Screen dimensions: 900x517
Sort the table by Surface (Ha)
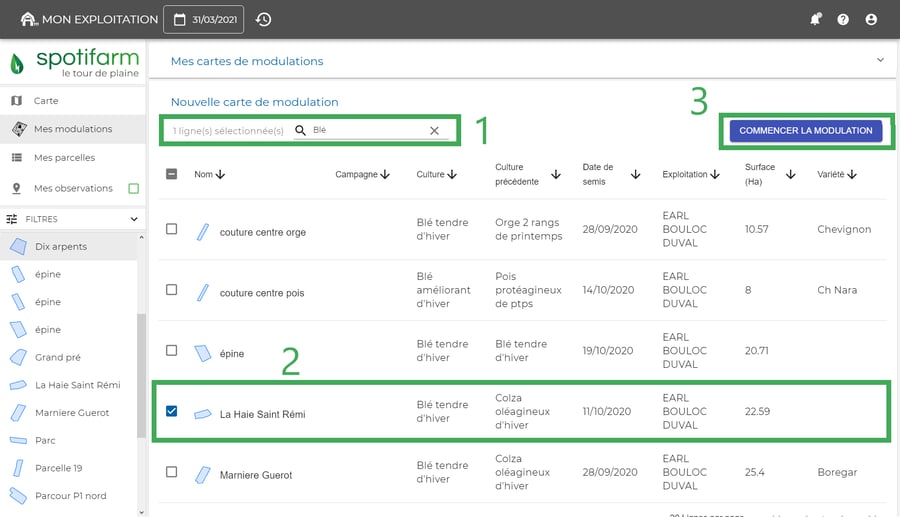click(x=790, y=174)
